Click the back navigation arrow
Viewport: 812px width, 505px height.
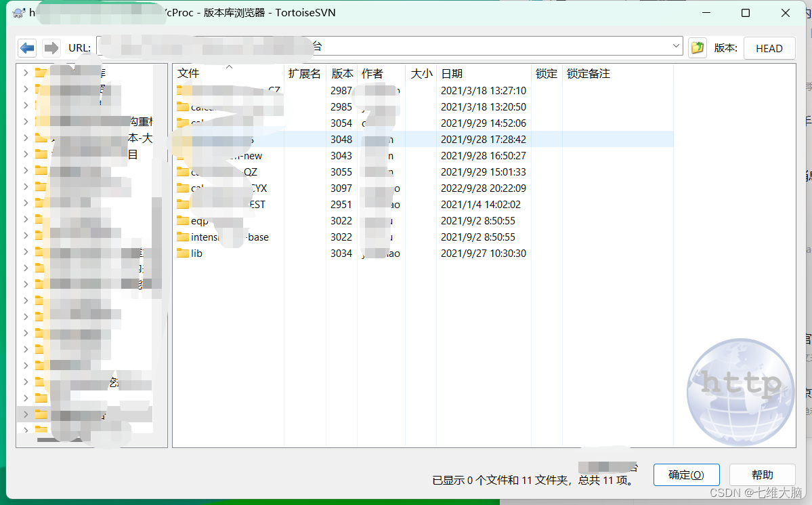(x=27, y=47)
